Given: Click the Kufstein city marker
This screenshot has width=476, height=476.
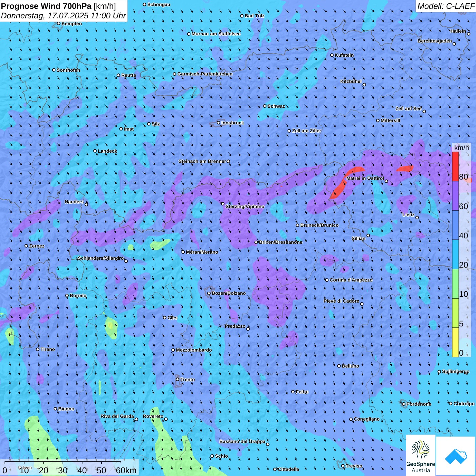Looking at the screenshot, I should 332,55.
